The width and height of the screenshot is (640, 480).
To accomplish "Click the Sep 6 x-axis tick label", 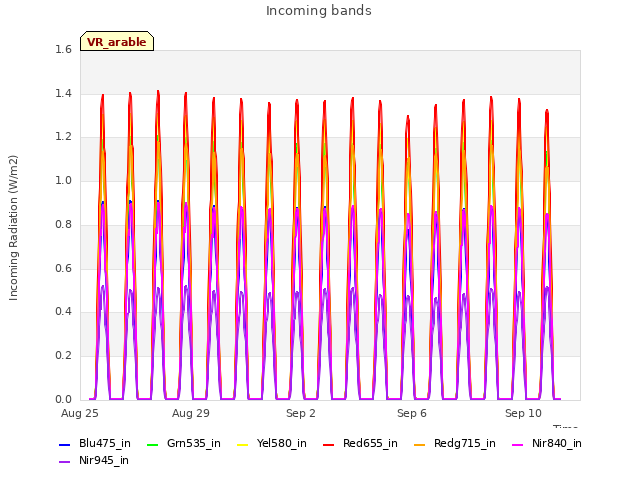I will [412, 413].
